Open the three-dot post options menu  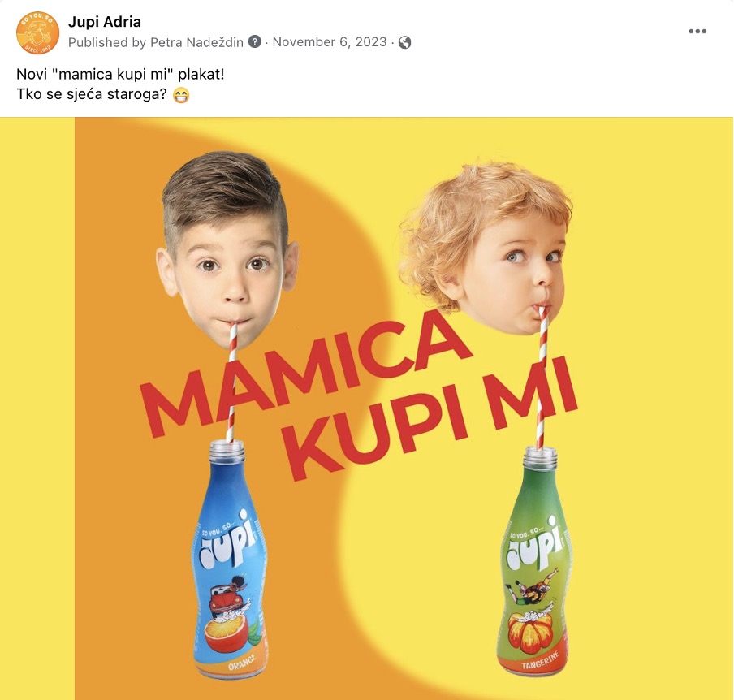pos(697,32)
